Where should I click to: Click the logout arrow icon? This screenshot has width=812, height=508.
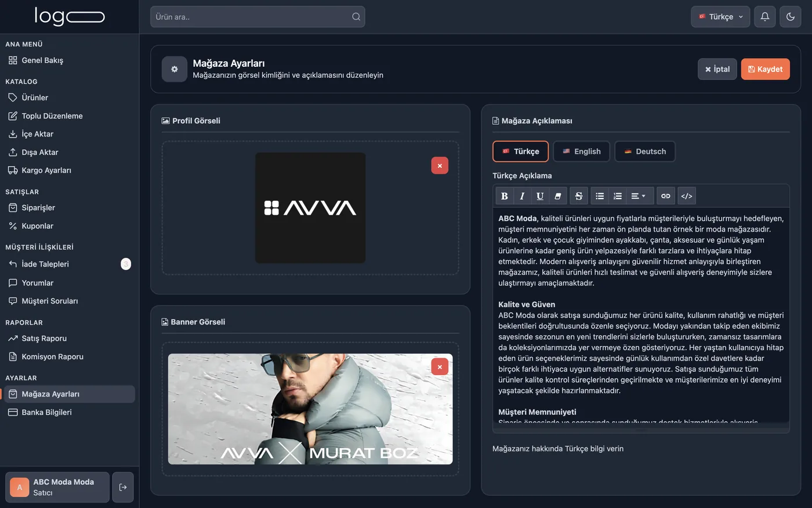click(123, 487)
